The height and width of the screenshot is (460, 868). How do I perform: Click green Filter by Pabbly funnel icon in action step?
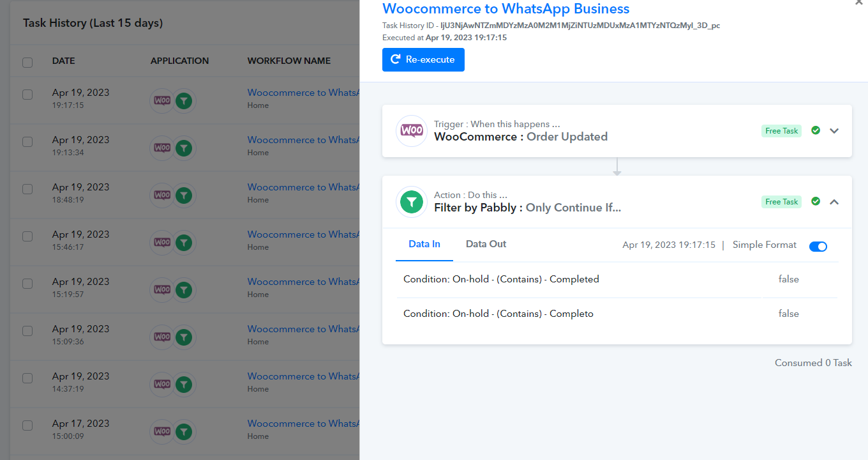412,202
